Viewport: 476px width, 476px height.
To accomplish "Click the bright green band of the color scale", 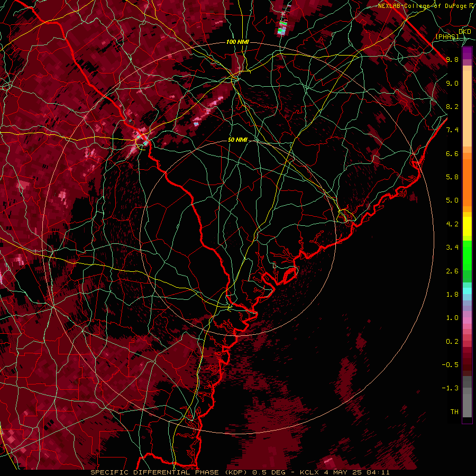I will coord(467,255).
